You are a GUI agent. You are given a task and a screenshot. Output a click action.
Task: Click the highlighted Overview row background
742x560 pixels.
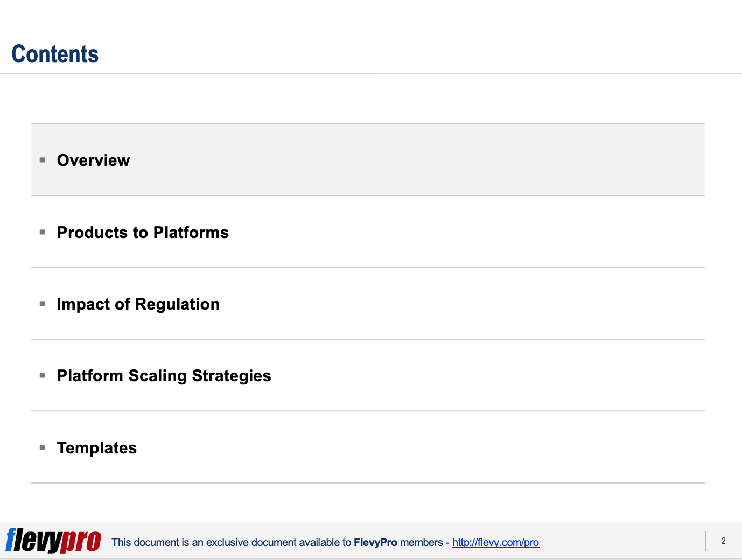pyautogui.click(x=368, y=160)
